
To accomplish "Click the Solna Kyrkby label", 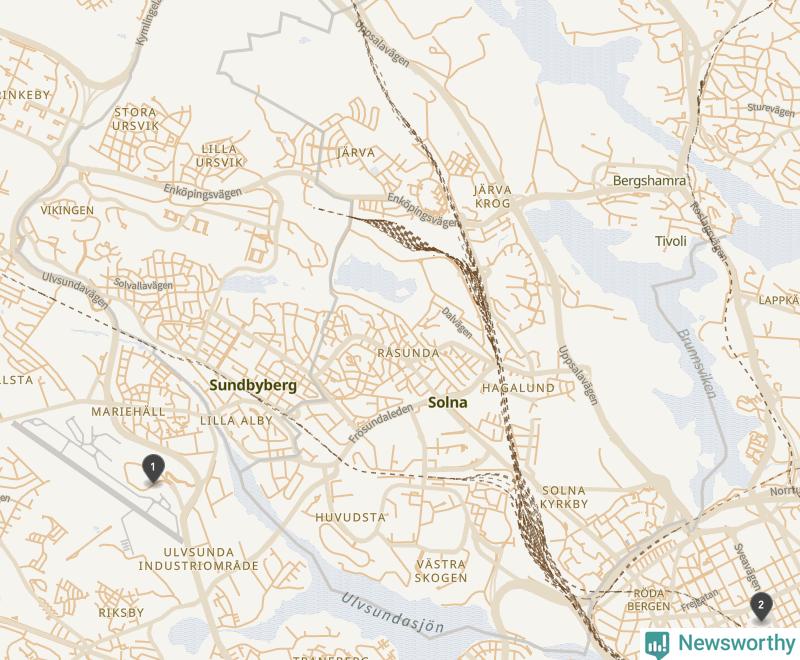I will [x=564, y=497].
